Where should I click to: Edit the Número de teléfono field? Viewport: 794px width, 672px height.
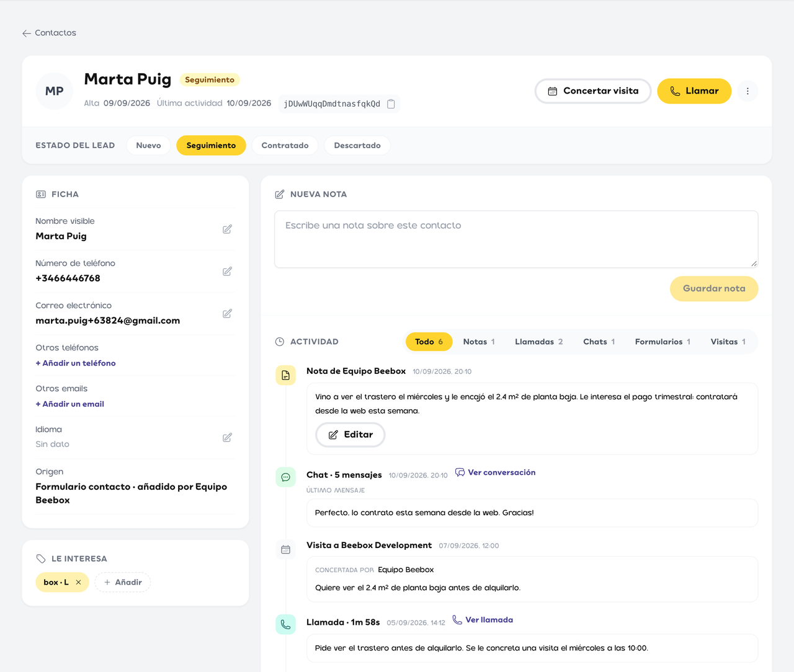[227, 272]
